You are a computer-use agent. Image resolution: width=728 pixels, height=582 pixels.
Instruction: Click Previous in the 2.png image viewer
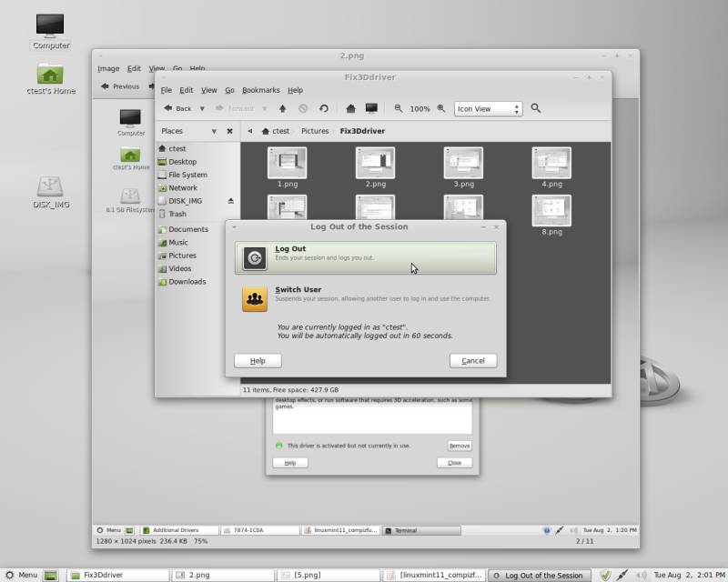coord(120,86)
